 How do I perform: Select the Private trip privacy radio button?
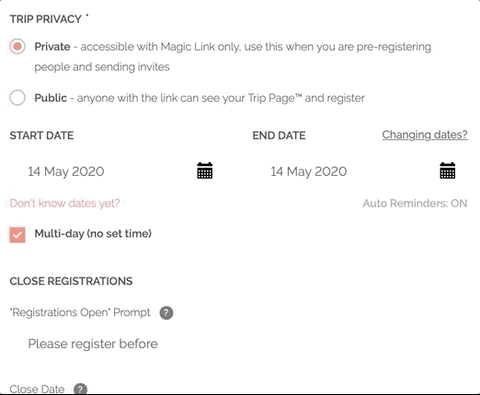click(x=17, y=46)
